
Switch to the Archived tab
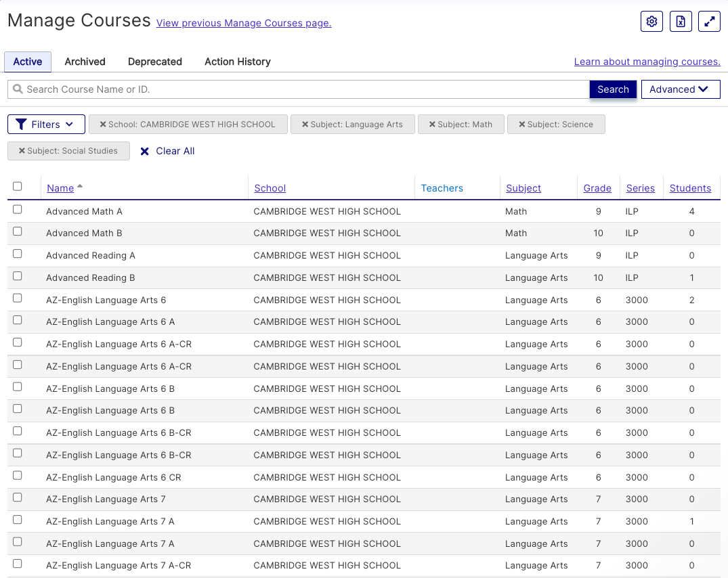[x=85, y=62]
